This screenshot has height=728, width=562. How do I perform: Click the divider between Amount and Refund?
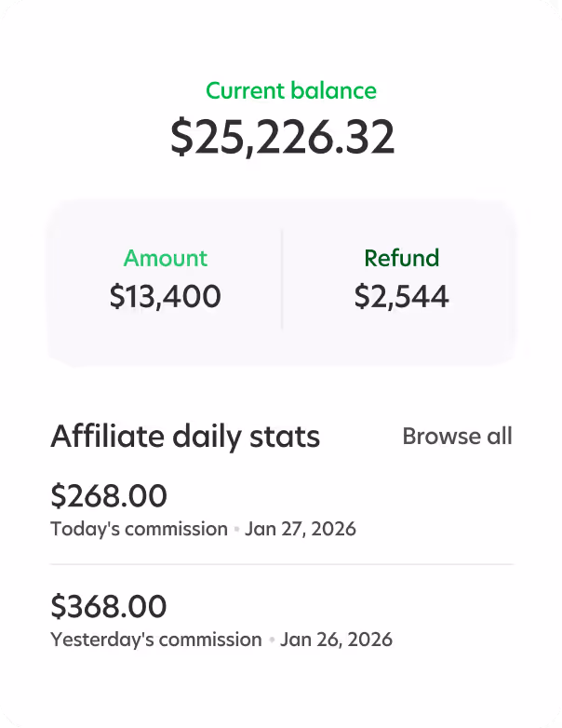pos(282,279)
